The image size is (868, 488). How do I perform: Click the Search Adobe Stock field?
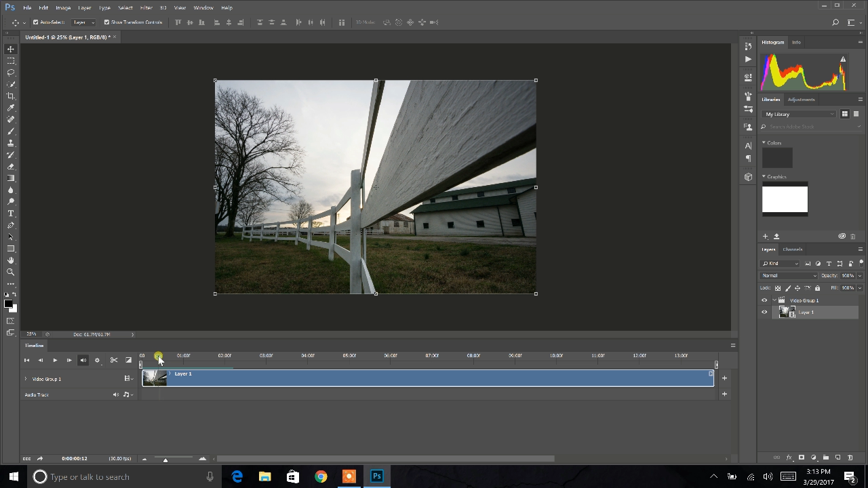coord(811,127)
